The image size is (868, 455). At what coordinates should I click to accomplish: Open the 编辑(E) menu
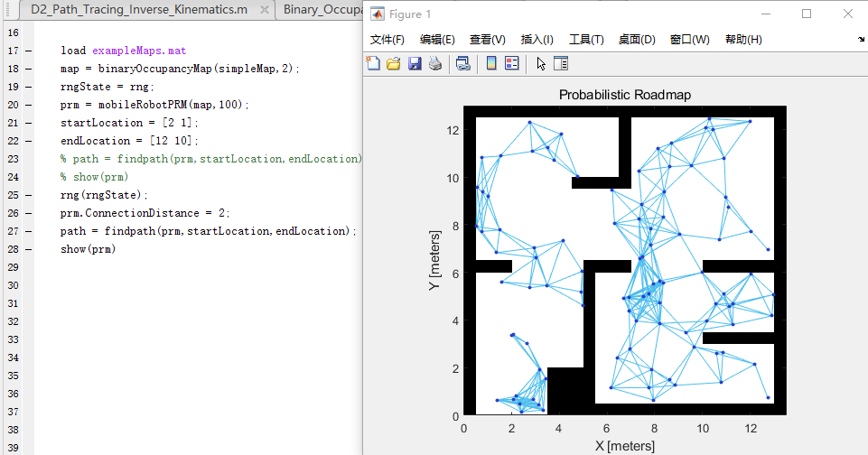point(437,40)
